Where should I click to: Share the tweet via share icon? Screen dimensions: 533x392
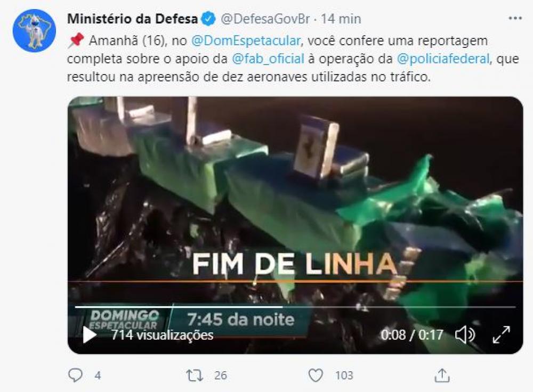442,375
